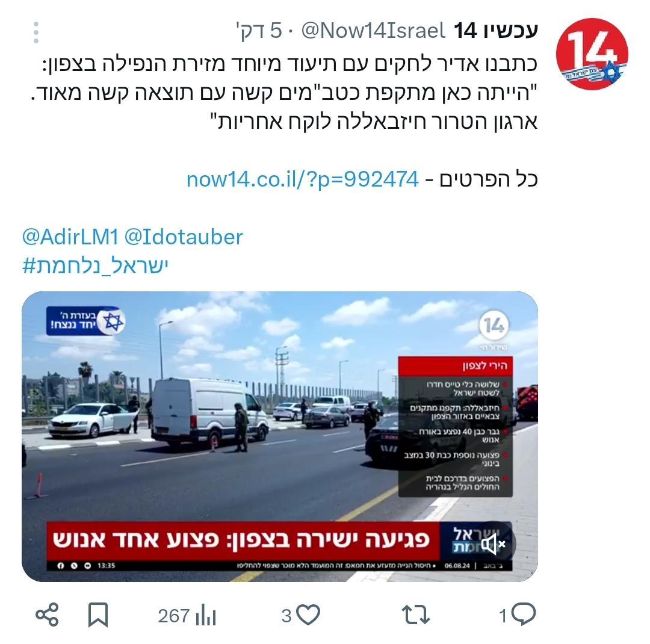Open the now14.co.il/?p=992474 link
Image resolution: width=650 pixels, height=644 pixels.
303,179
